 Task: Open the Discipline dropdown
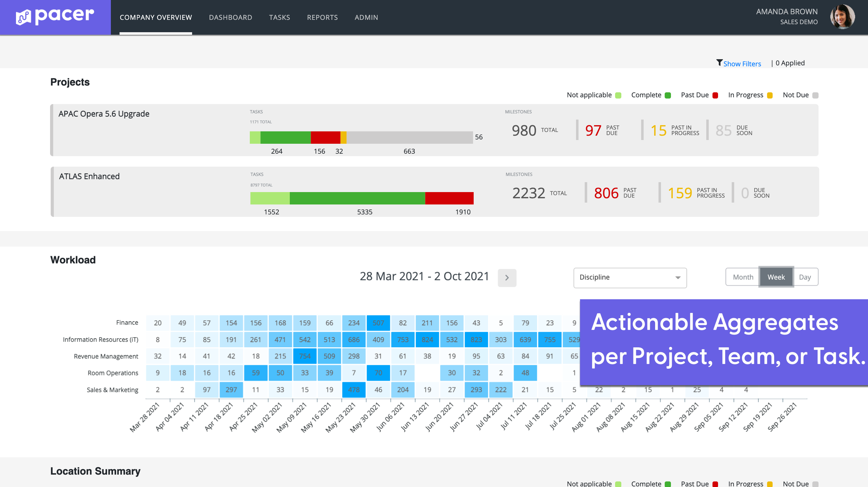pos(630,278)
